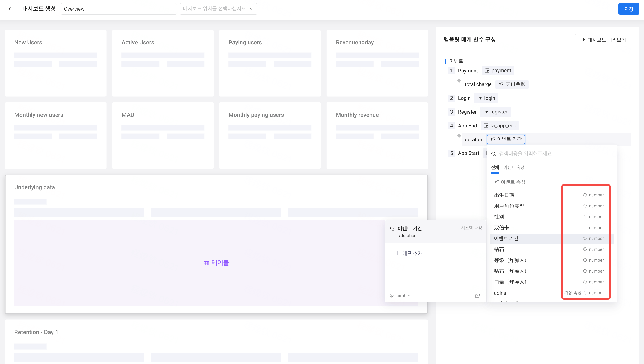Select the Monthly revenue card
The width and height of the screenshot is (644, 364).
pyautogui.click(x=377, y=136)
